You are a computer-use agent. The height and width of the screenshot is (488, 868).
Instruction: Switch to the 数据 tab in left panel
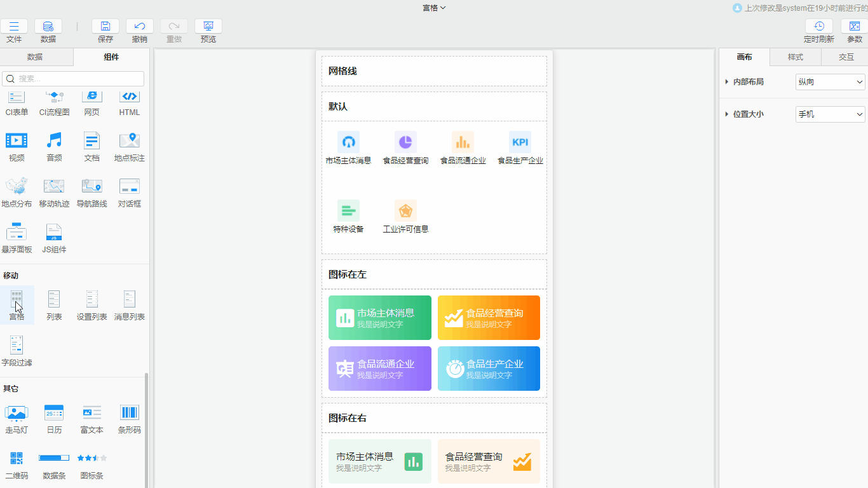click(x=35, y=57)
